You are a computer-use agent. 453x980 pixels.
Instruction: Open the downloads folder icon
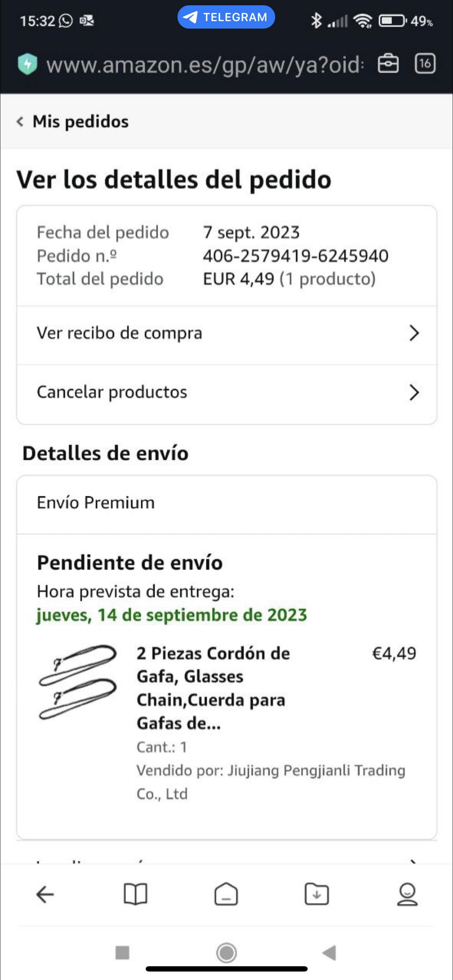point(317,894)
